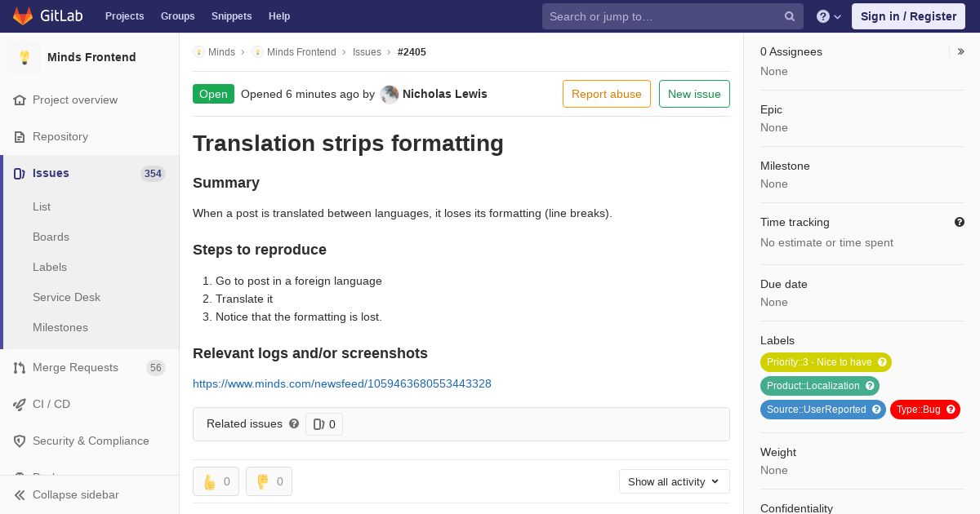The width and height of the screenshot is (980, 514).
Task: Click the Report abuse button
Action: click(x=607, y=94)
